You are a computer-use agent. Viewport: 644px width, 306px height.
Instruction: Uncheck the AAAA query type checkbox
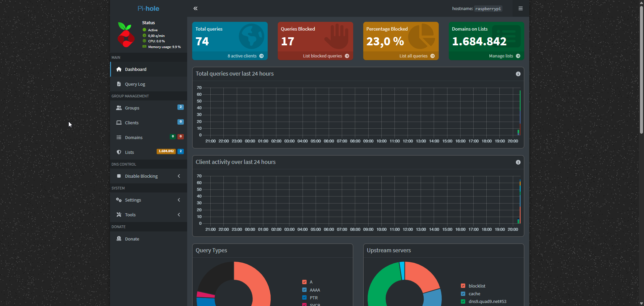pyautogui.click(x=304, y=290)
